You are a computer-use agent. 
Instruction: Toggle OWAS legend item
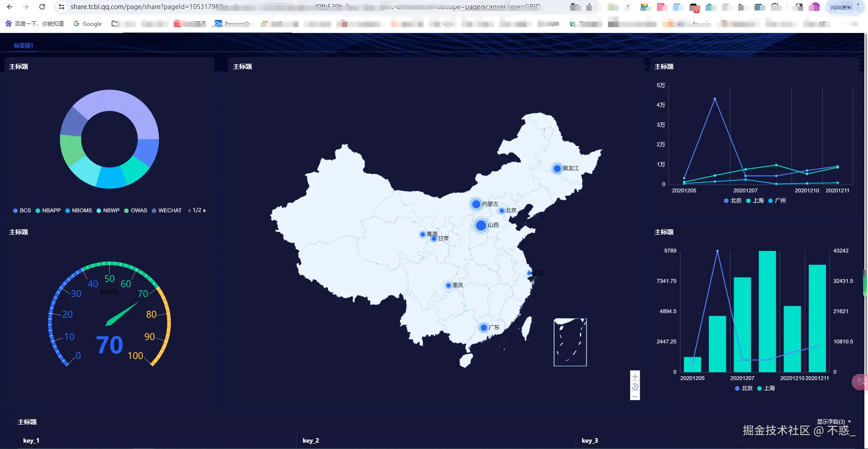pos(136,211)
